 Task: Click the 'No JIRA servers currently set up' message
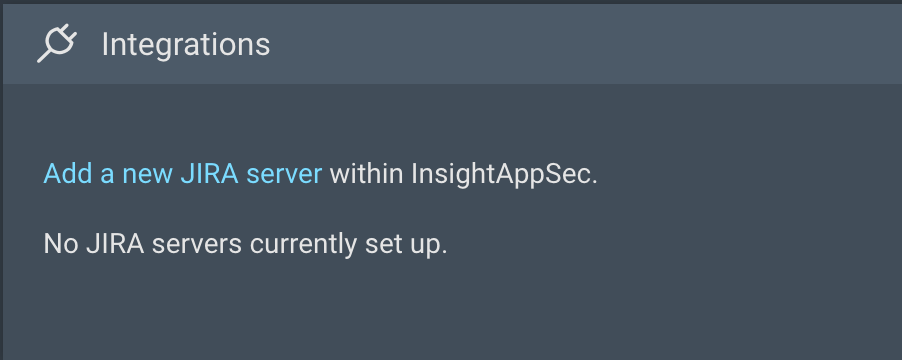coord(245,244)
